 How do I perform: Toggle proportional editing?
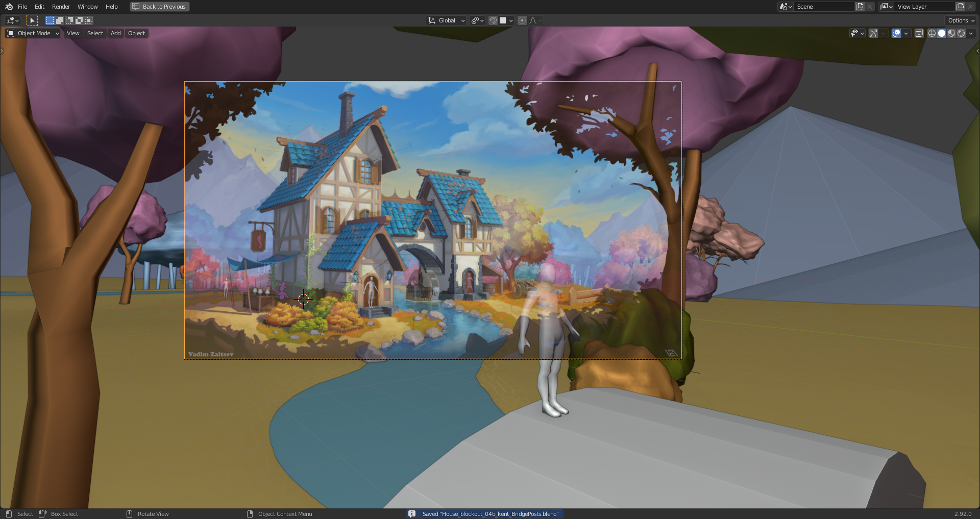click(x=522, y=20)
